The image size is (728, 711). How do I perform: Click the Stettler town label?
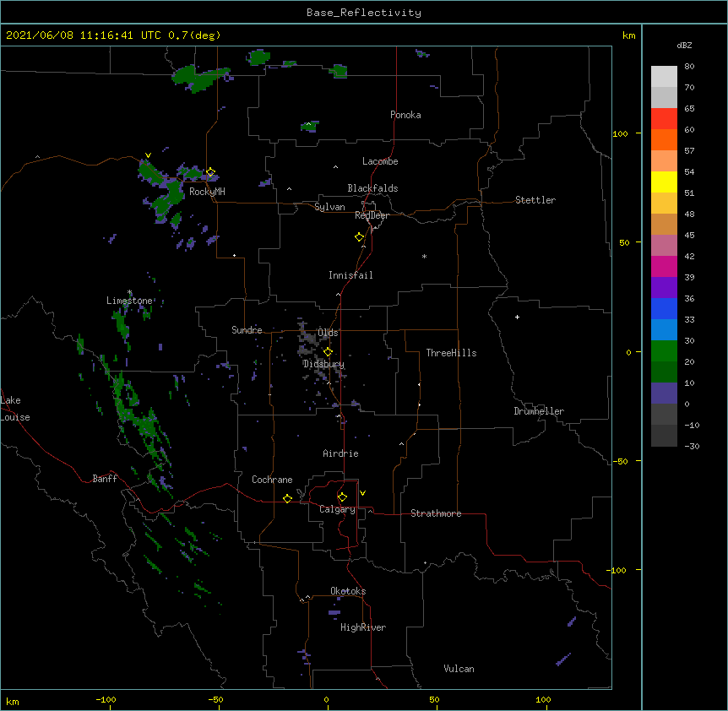535,200
